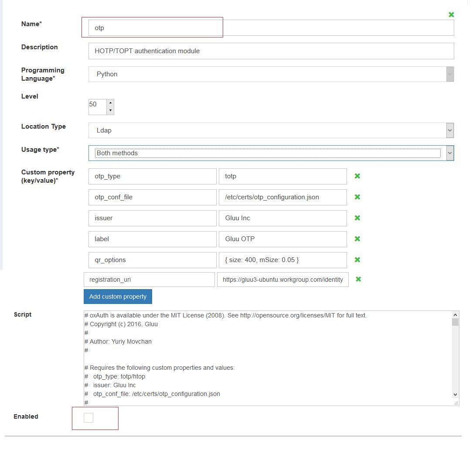The height and width of the screenshot is (464, 476).
Task: Select the qr_options value field
Action: coord(282,260)
